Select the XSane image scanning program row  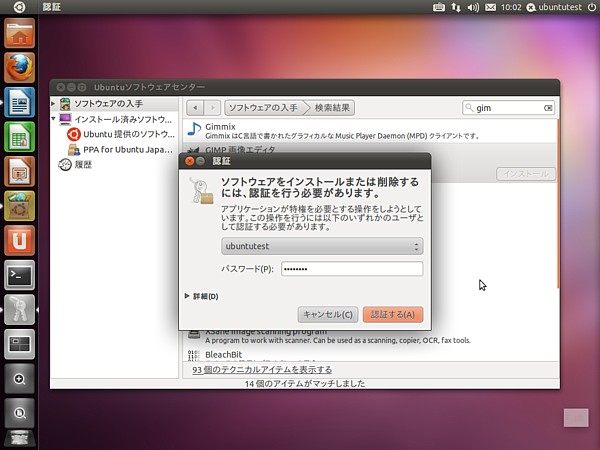(x=370, y=337)
